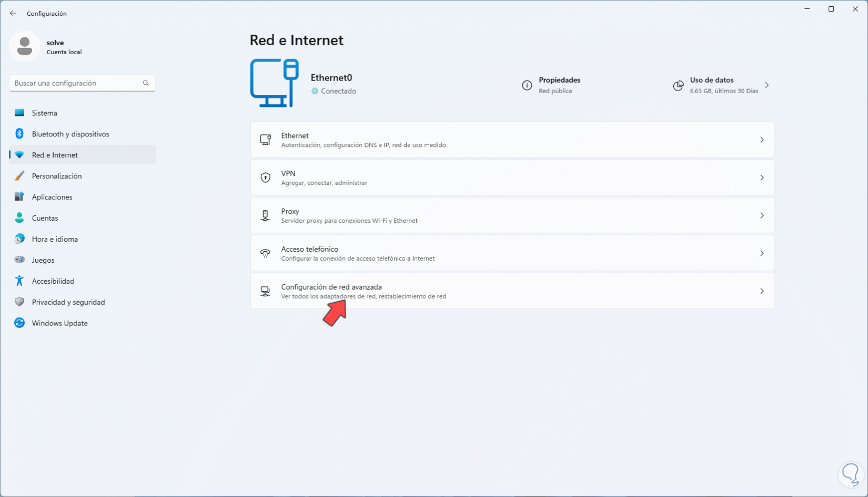The height and width of the screenshot is (497, 868).
Task: Maximize the Configuración window
Action: [831, 9]
